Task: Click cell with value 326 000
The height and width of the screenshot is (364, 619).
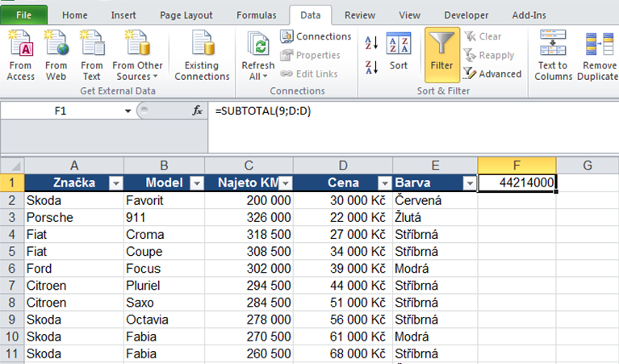Action: coord(249,218)
